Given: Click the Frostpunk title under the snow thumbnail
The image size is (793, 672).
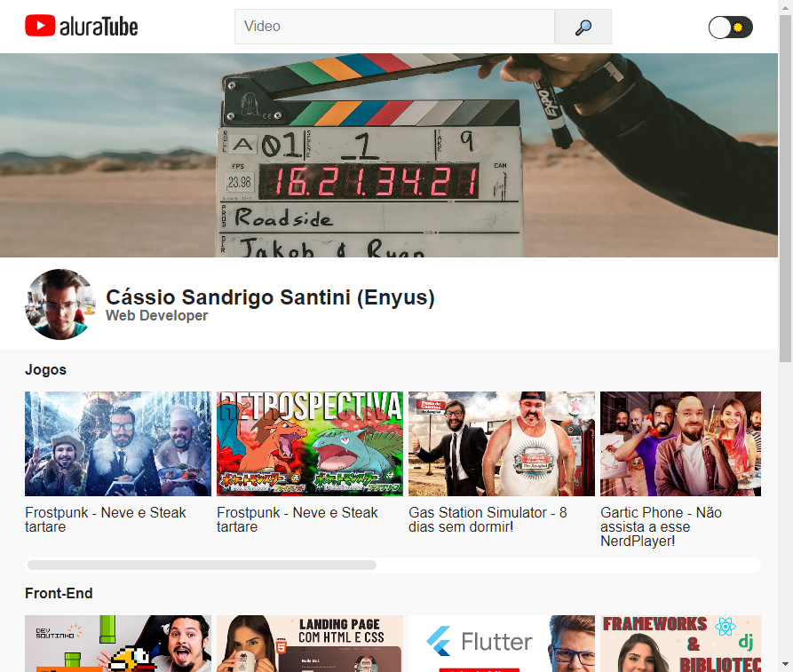Looking at the screenshot, I should 105,519.
